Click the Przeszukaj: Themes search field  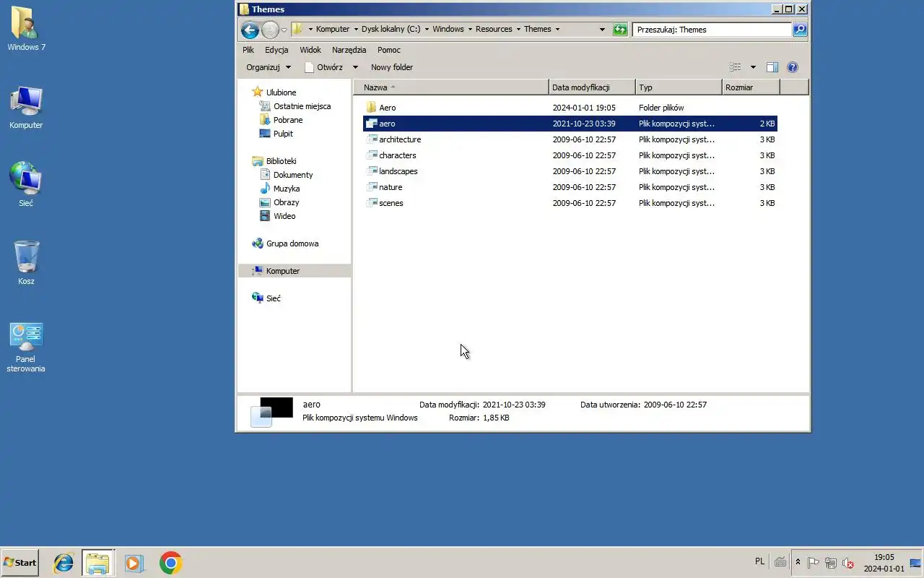[x=712, y=30]
